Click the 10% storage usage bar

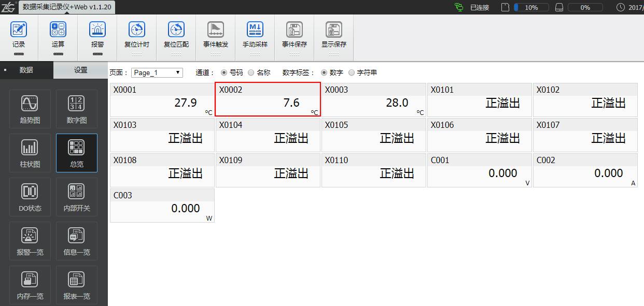(x=532, y=8)
